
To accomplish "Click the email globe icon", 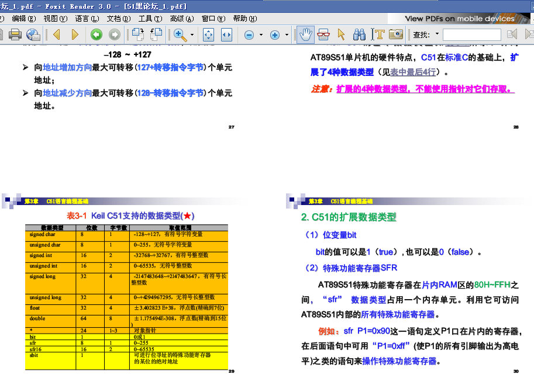I will click(33, 34).
